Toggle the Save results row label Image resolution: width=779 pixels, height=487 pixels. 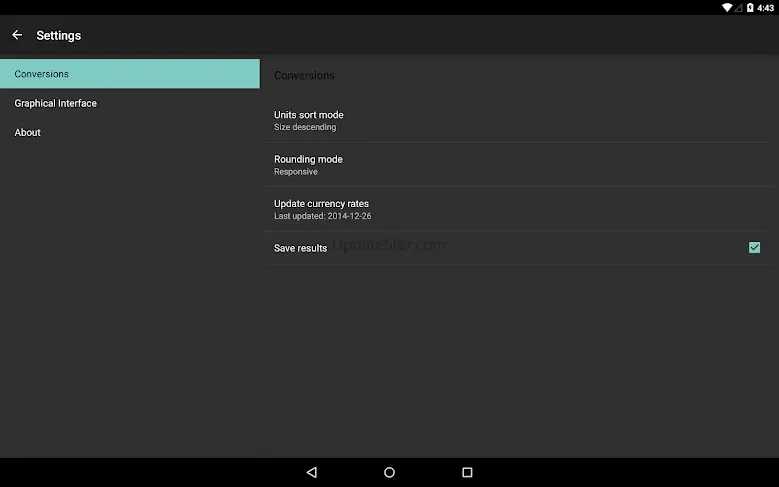(x=301, y=248)
